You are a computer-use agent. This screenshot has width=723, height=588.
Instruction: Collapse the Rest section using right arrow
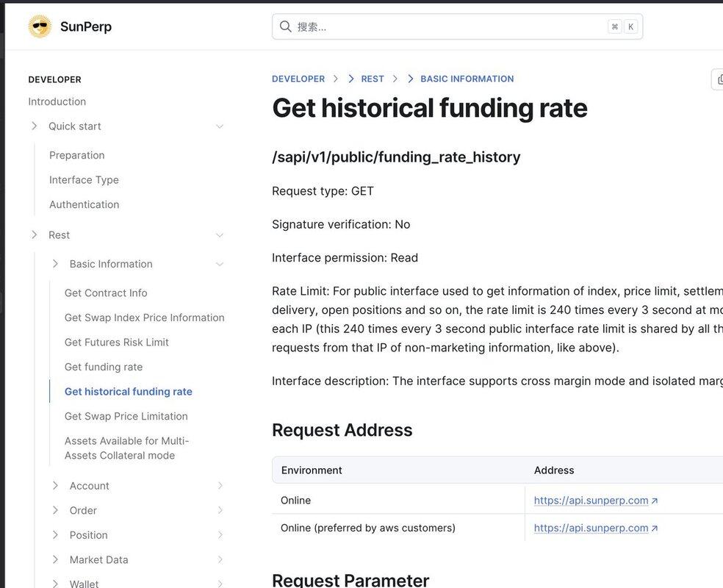click(x=220, y=235)
